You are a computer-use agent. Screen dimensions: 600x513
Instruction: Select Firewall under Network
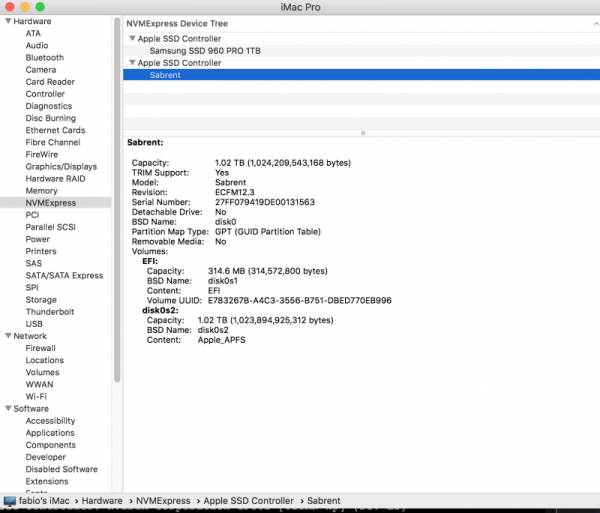tap(41, 348)
